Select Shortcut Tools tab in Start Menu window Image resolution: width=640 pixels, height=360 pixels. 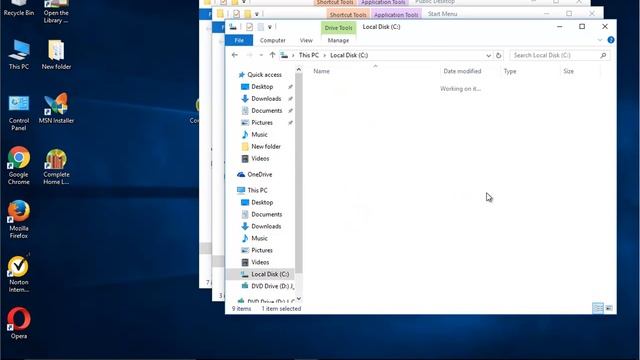348,15
